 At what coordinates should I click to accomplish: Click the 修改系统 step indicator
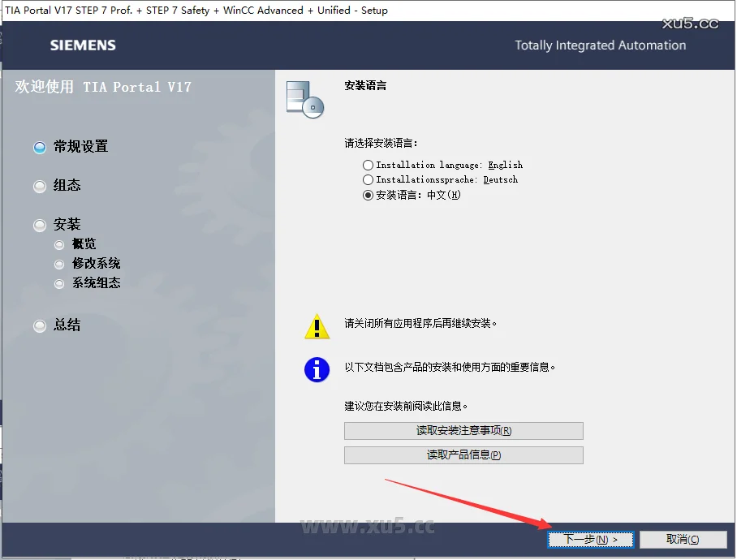click(x=58, y=263)
